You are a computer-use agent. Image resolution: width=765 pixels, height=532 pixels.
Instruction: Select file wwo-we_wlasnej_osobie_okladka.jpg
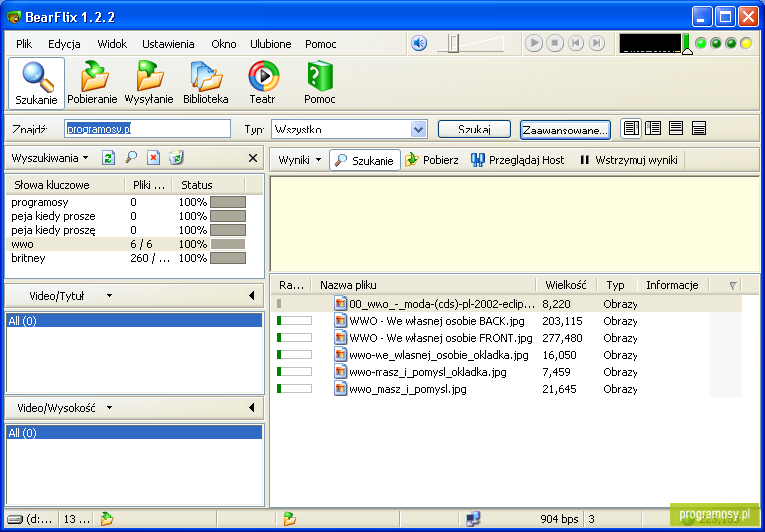507,355
